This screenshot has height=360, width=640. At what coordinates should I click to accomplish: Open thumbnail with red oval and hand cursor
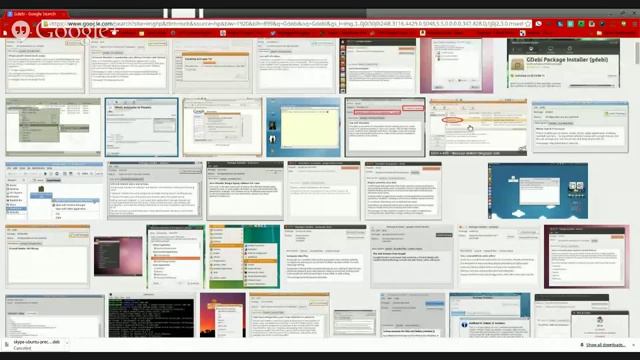pyautogui.click(x=478, y=127)
